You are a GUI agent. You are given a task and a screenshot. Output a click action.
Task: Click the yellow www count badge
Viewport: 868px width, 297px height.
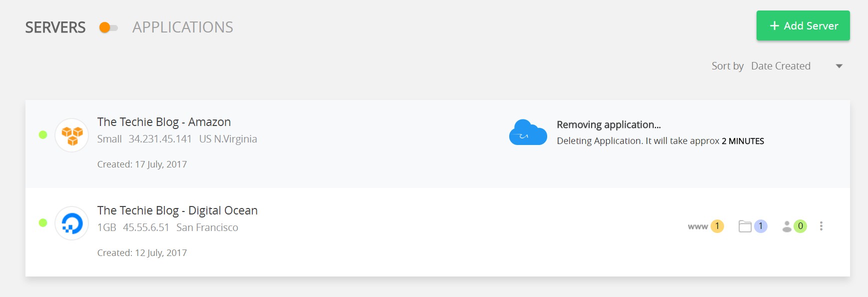coord(717,226)
